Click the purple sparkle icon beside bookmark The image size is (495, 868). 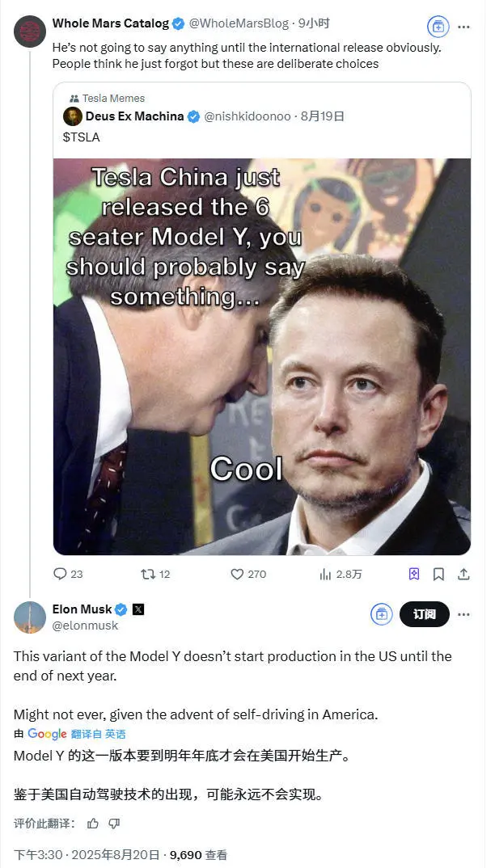pos(414,574)
